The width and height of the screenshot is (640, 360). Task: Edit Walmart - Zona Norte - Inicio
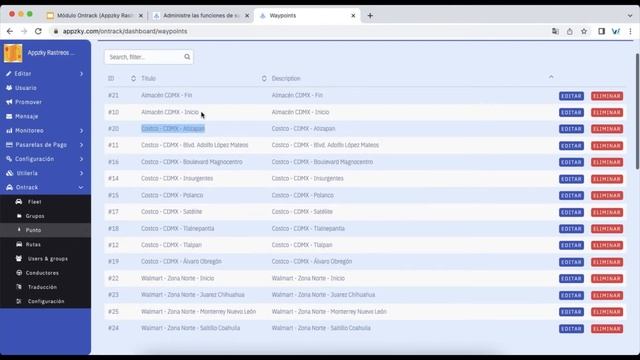571,278
